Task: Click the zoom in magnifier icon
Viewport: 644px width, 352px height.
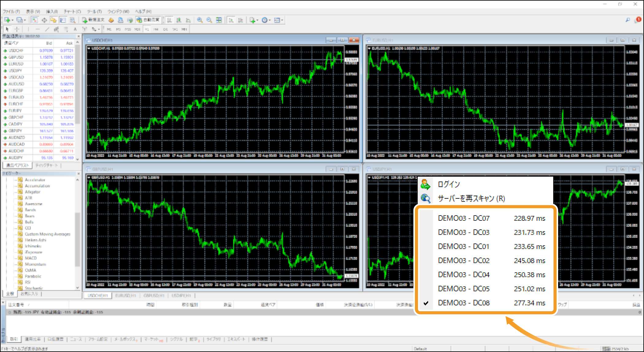Action: 200,20
